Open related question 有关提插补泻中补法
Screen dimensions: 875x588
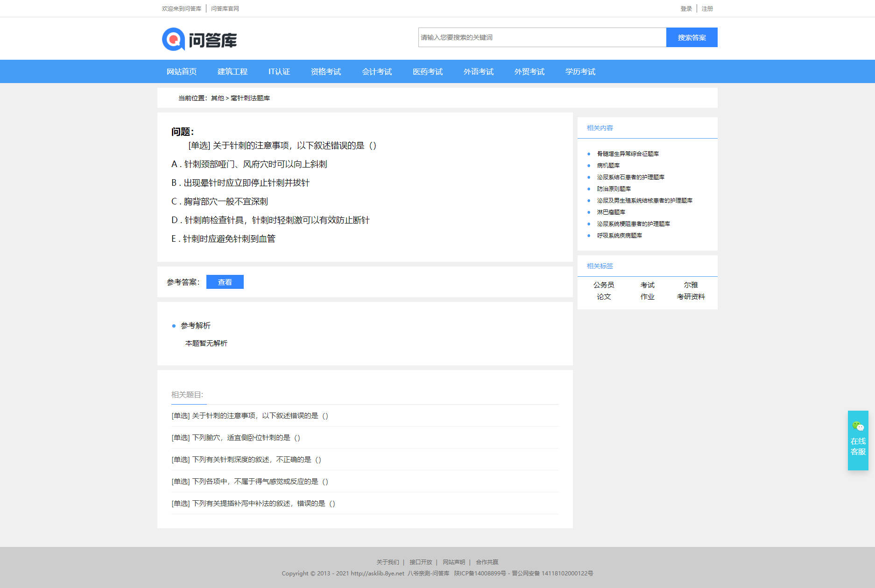pos(253,503)
